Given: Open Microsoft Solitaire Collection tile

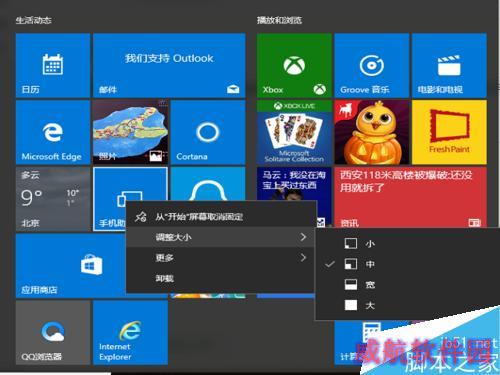Looking at the screenshot, I should click(x=294, y=132).
